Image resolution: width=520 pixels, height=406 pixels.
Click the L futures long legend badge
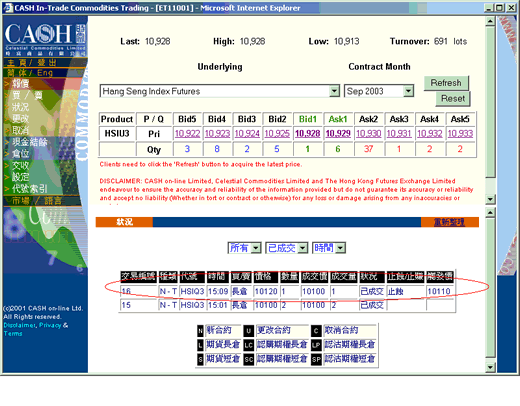point(200,345)
